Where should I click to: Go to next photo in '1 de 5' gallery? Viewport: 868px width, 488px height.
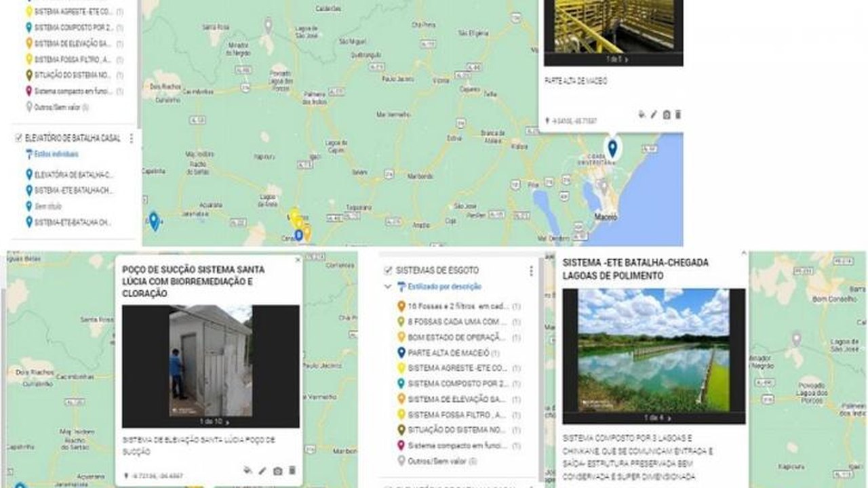[x=627, y=60]
